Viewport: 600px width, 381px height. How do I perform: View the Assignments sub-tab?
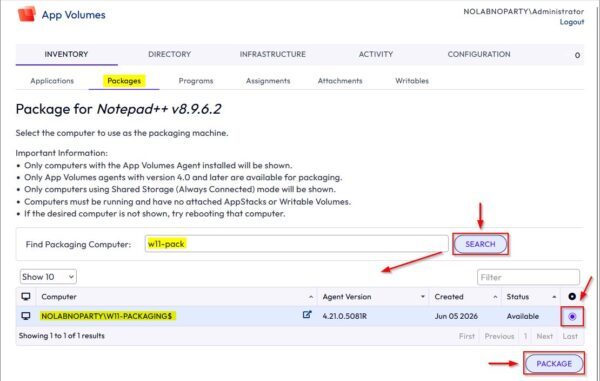click(x=268, y=81)
